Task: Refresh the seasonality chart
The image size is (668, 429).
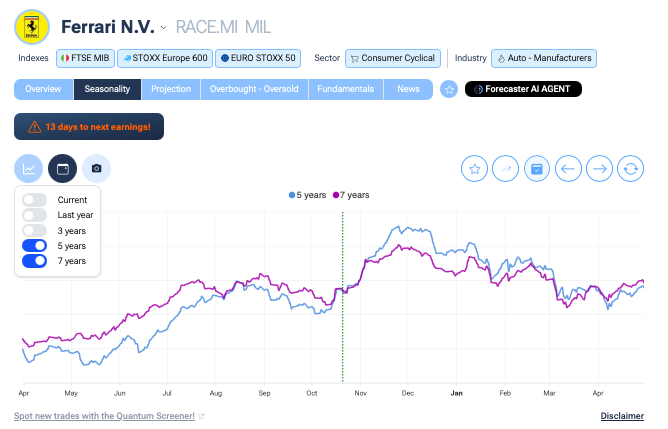Action: click(x=630, y=169)
